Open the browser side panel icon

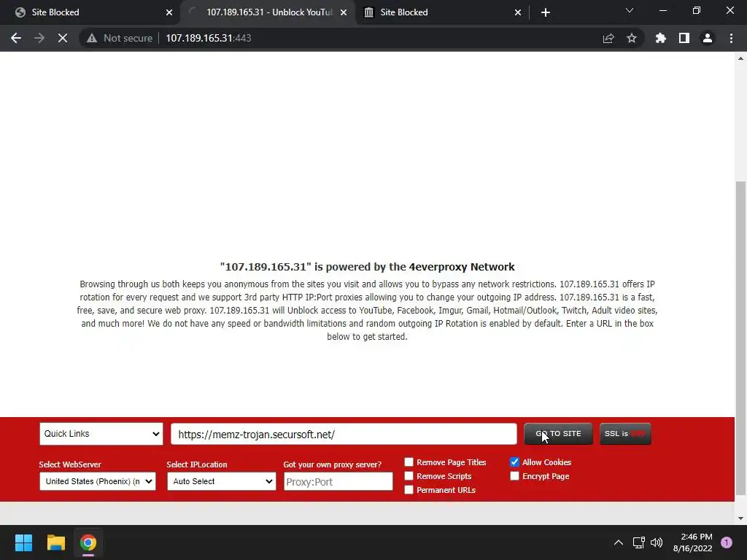[684, 38]
